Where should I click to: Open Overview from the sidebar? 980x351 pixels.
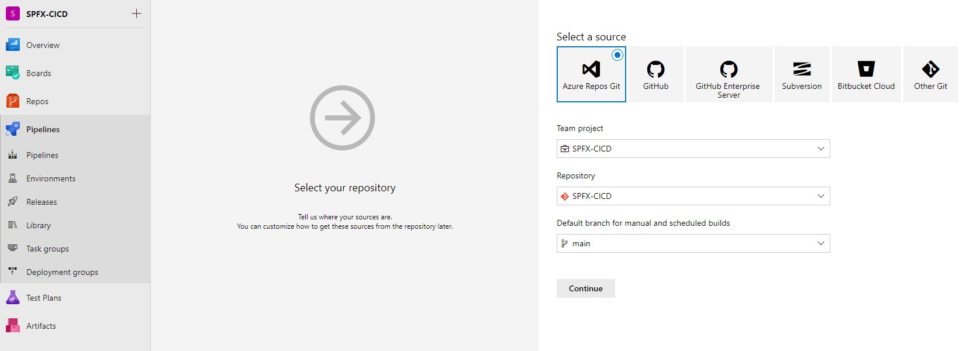[x=43, y=45]
